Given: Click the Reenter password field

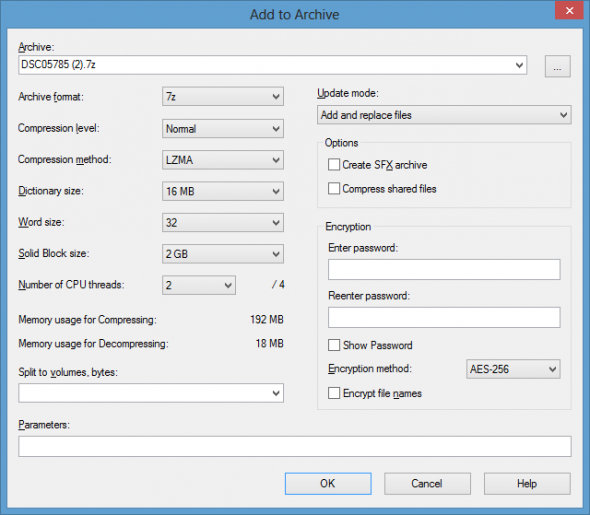Looking at the screenshot, I should pyautogui.click(x=444, y=318).
